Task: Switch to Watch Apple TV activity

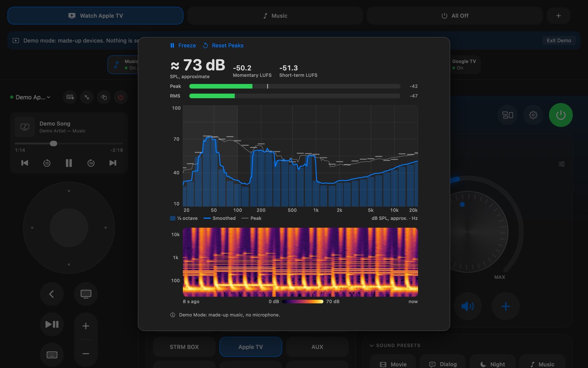Action: pyautogui.click(x=96, y=15)
